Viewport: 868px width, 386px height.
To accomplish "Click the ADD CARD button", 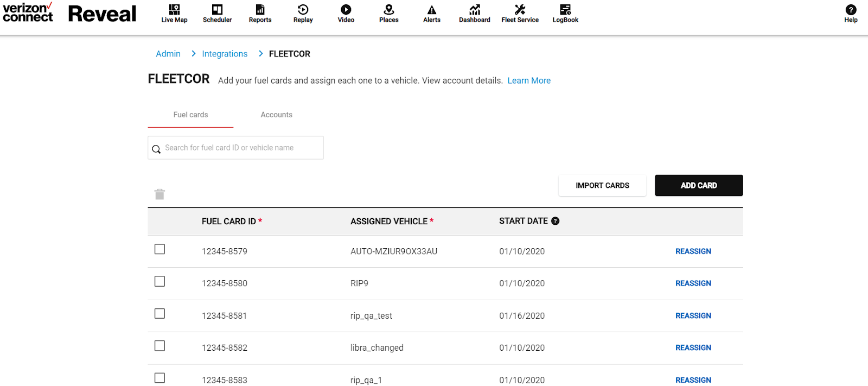I will click(x=699, y=185).
